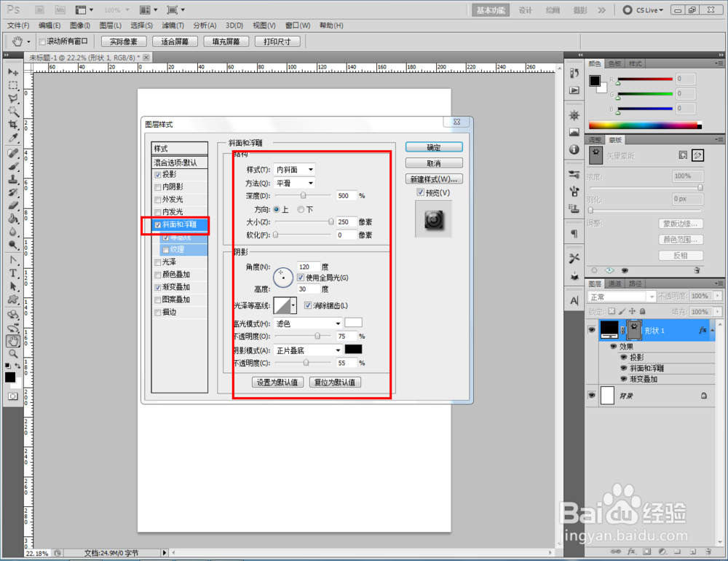Viewport: 728px width, 561px height.
Task: Click 设置为默认值 button
Action: click(277, 382)
